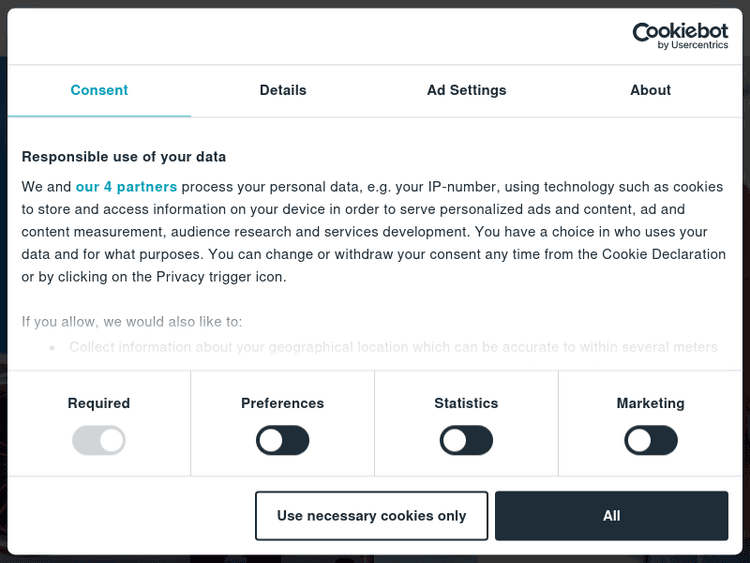Click the faded geographical location bullet text
The image size is (750, 563).
pos(393,347)
